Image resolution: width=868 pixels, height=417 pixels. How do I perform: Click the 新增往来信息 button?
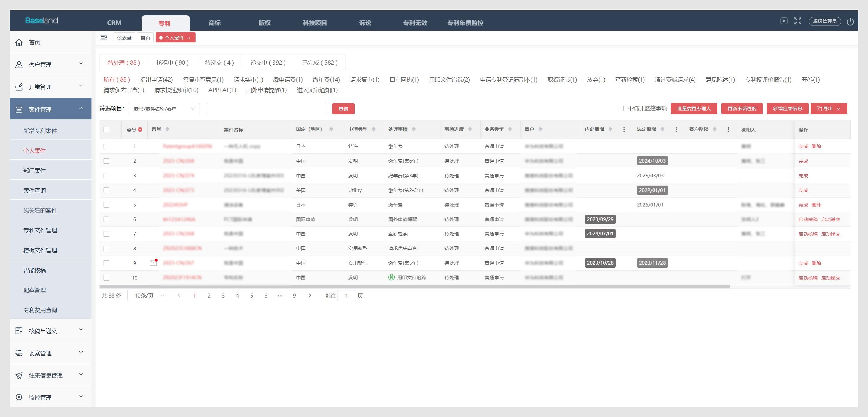(x=787, y=109)
